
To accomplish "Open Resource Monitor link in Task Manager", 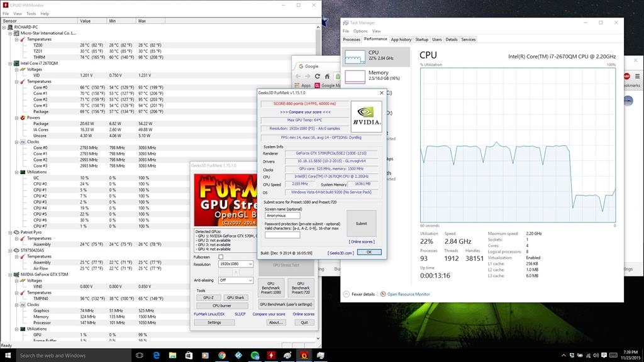I will [408, 294].
